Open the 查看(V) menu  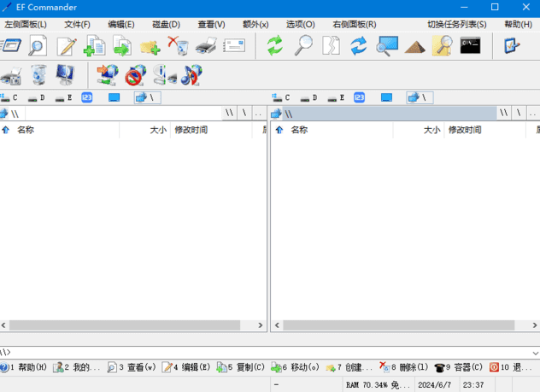211,25
